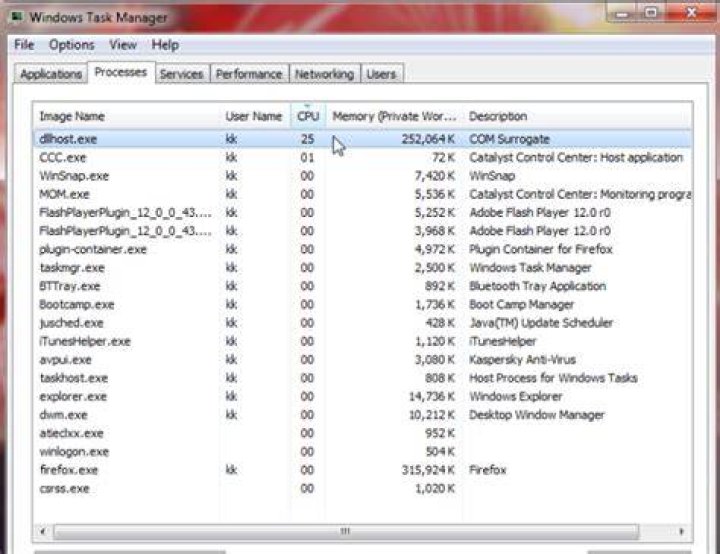Click the Host Process for Windows Tasks description
The image size is (720, 554).
pos(553,378)
